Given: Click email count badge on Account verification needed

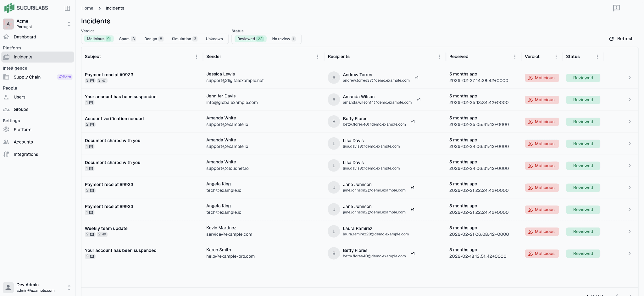Looking at the screenshot, I should [x=90, y=125].
